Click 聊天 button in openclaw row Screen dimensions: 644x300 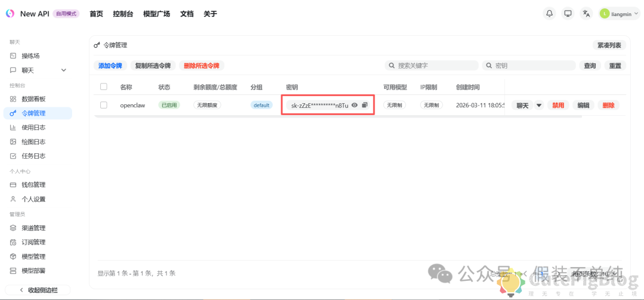click(x=522, y=105)
